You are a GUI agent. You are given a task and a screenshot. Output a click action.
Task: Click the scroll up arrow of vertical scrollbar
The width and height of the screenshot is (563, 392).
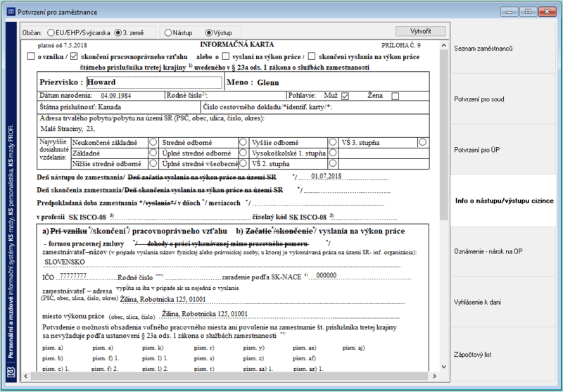[x=444, y=46]
